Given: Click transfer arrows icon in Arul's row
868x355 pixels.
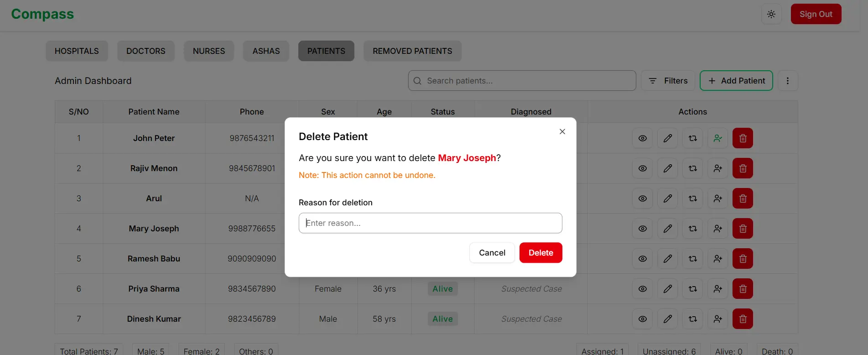Looking at the screenshot, I should click(x=693, y=198).
